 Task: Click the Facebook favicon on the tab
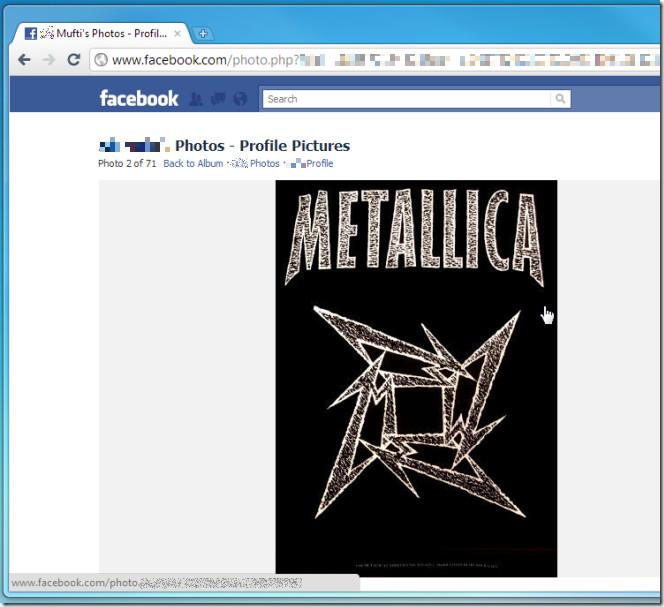pos(30,33)
